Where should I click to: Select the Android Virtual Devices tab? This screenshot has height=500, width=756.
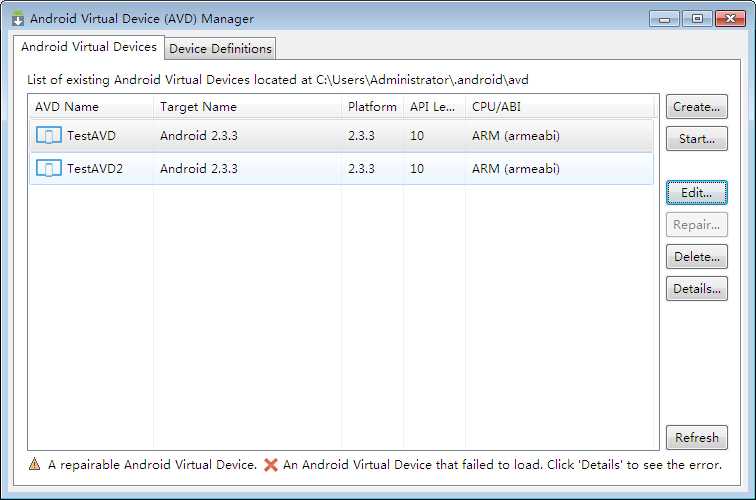click(89, 47)
